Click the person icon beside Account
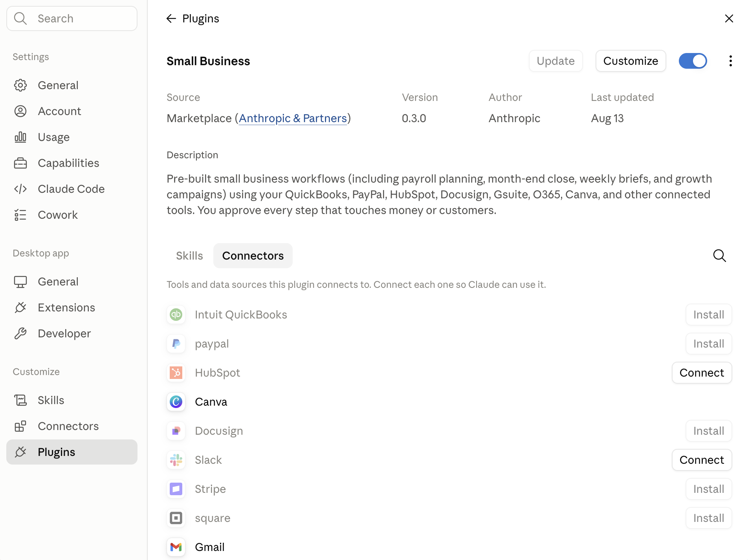This screenshot has height=560, width=748. coord(20,111)
